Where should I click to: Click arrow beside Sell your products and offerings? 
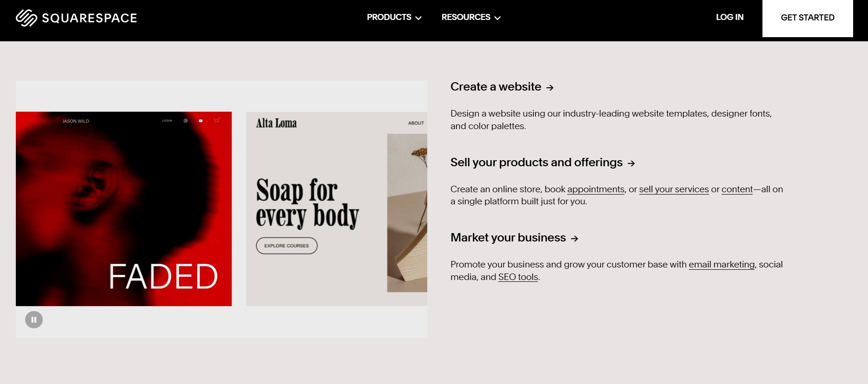click(x=631, y=163)
